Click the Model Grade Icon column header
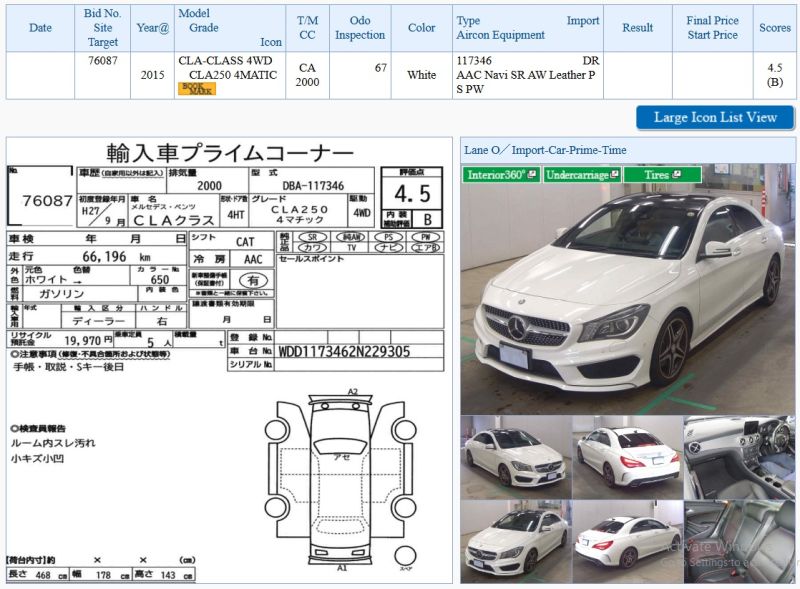This screenshot has height=589, width=800. tap(230, 28)
